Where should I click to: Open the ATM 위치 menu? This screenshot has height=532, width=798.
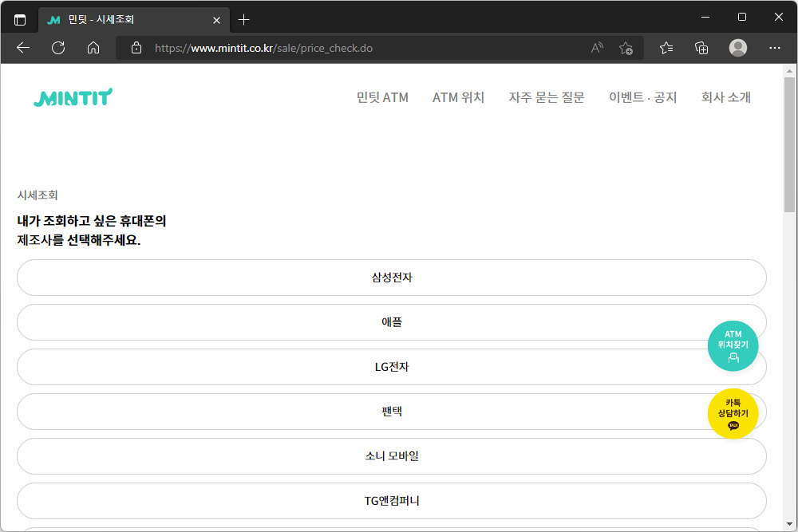pos(459,97)
